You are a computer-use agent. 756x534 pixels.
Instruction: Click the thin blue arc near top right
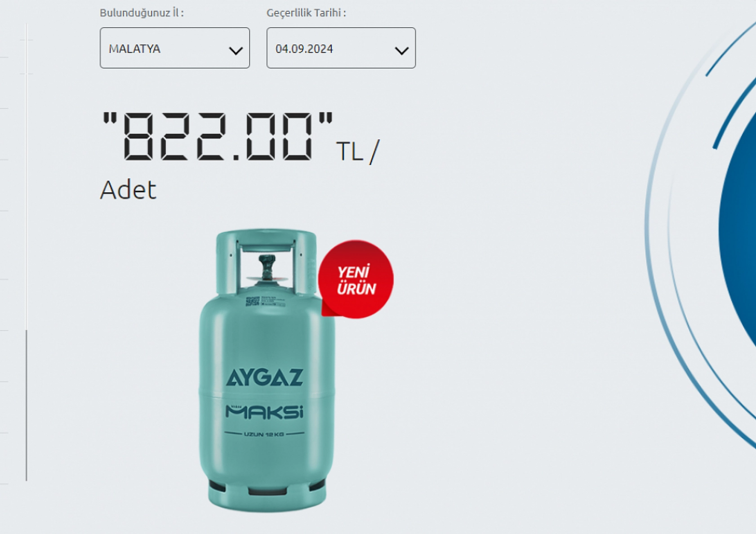pyautogui.click(x=730, y=49)
